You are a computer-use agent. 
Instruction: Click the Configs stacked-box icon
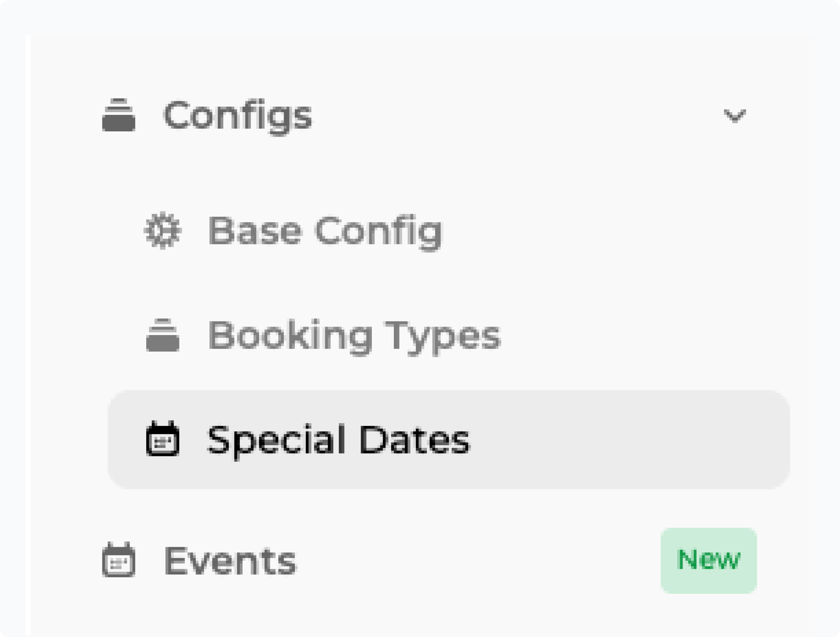(119, 115)
